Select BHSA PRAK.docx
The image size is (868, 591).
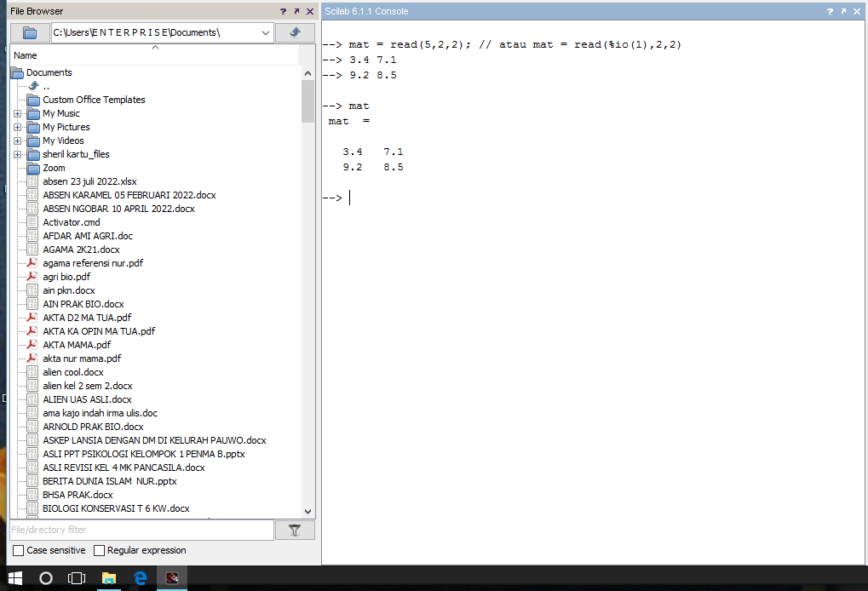tap(78, 496)
